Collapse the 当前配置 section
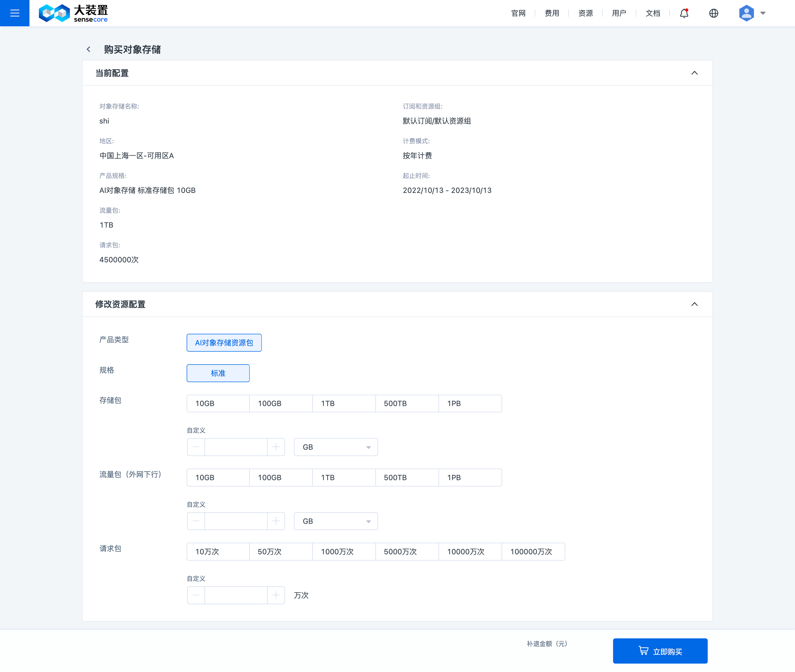795x672 pixels. pos(694,73)
